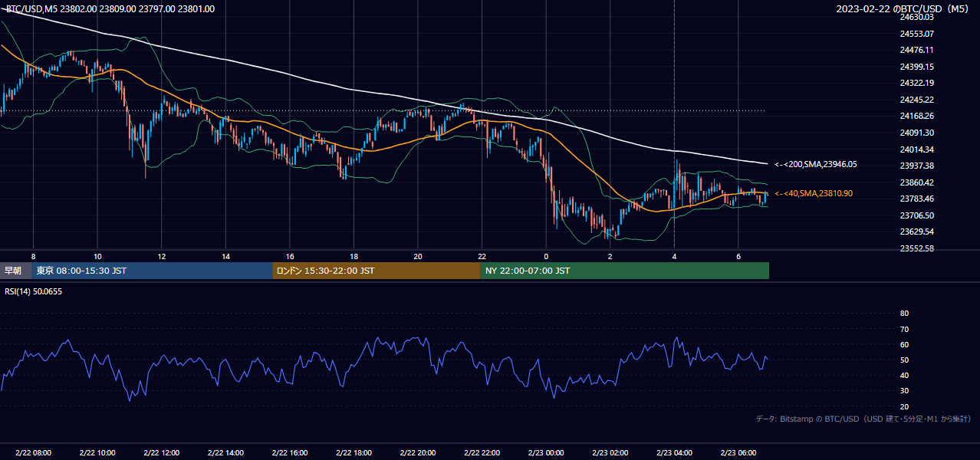Image resolution: width=980 pixels, height=460 pixels.
Task: Click hour tick 0 under price chart
Action: 546,256
